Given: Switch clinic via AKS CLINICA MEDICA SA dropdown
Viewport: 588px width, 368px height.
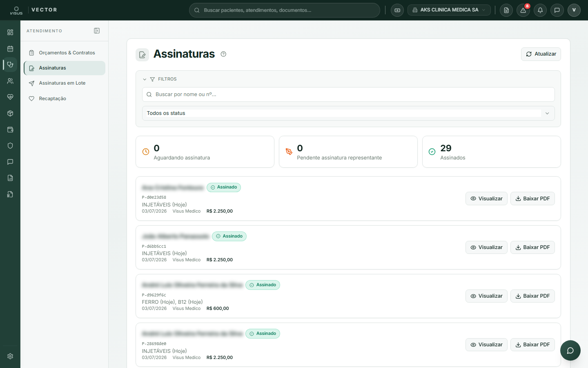Looking at the screenshot, I should click(x=449, y=10).
